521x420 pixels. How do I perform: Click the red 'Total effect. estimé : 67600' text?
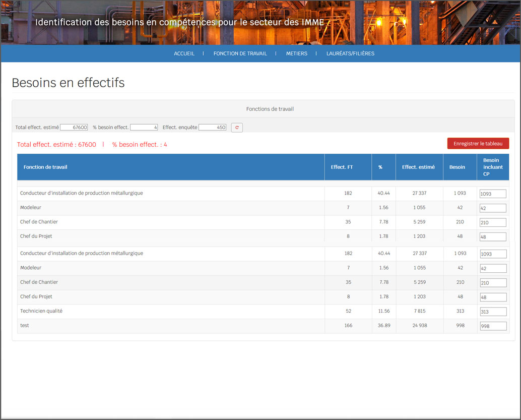[56, 144]
